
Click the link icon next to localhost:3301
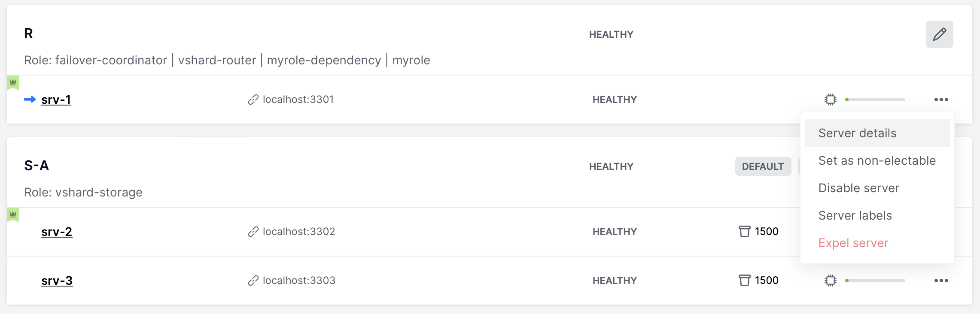coord(253,100)
